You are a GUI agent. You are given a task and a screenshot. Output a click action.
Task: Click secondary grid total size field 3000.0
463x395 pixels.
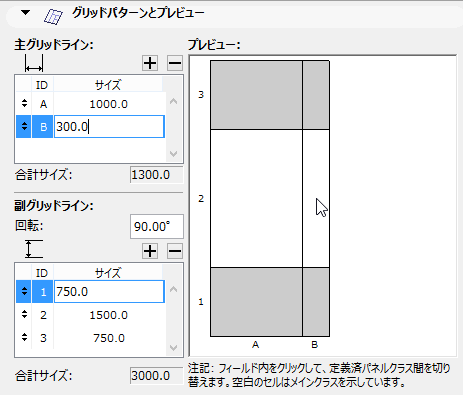[x=157, y=376]
